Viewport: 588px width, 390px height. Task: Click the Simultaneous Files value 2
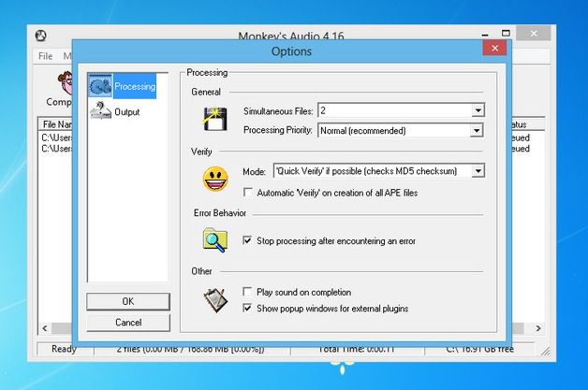click(323, 110)
